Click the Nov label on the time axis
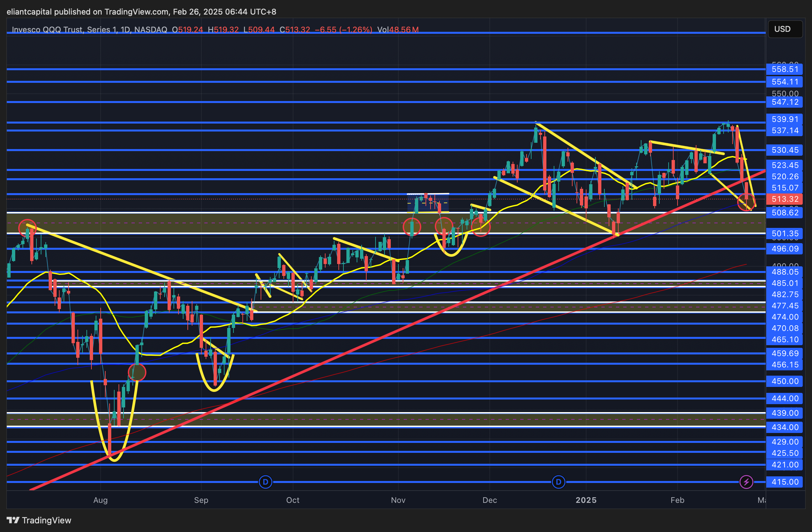812x532 pixels. [x=398, y=500]
